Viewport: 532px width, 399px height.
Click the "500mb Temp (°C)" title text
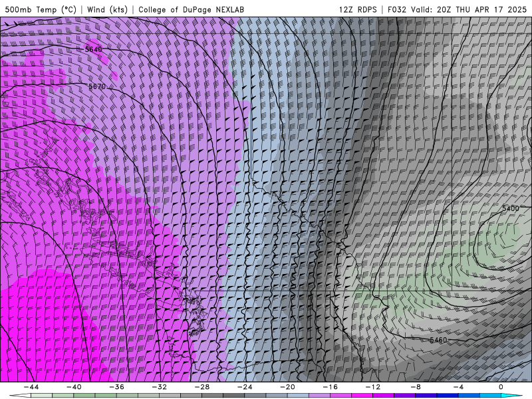[x=41, y=9]
